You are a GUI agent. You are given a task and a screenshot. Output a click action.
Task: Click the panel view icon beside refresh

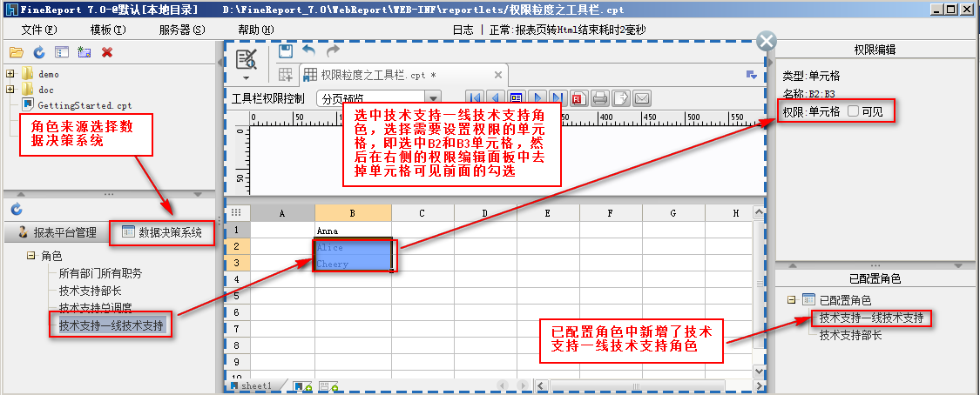[61, 52]
